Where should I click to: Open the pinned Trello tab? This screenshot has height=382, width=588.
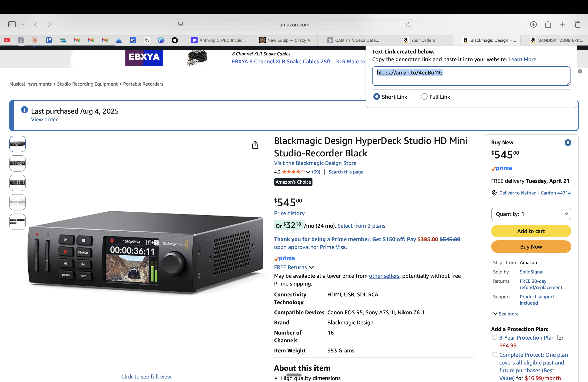(x=49, y=40)
